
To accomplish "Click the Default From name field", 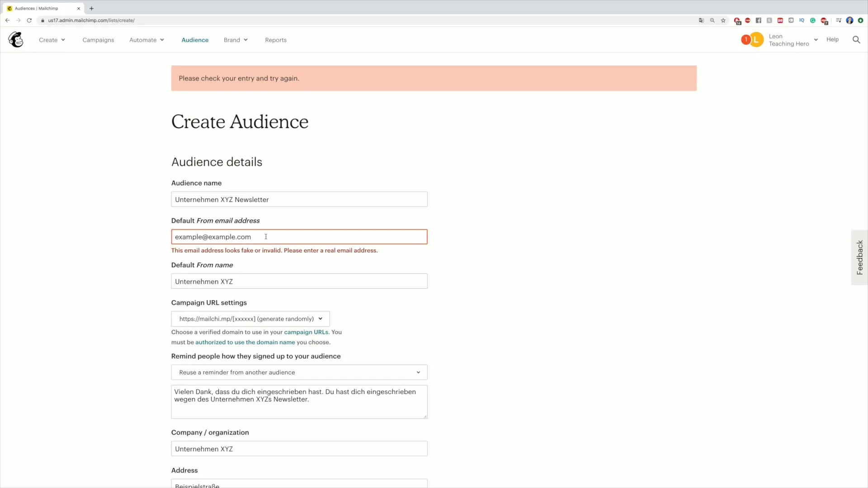I will point(299,281).
